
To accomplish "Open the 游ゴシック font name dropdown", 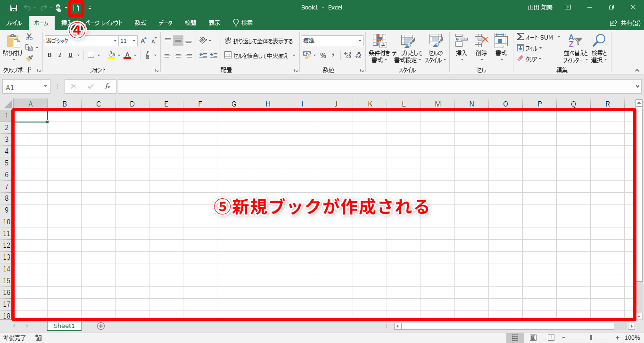I will [115, 41].
